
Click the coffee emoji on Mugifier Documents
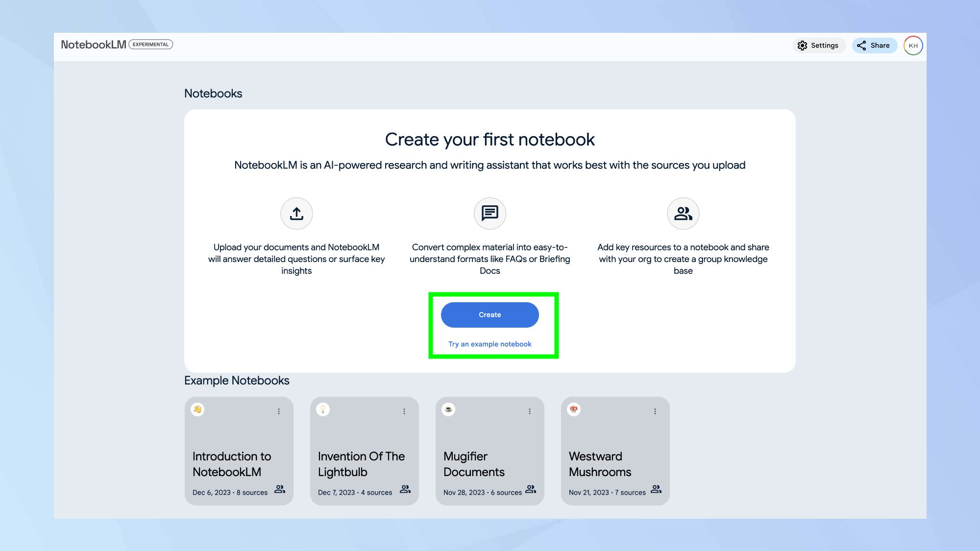tap(448, 409)
